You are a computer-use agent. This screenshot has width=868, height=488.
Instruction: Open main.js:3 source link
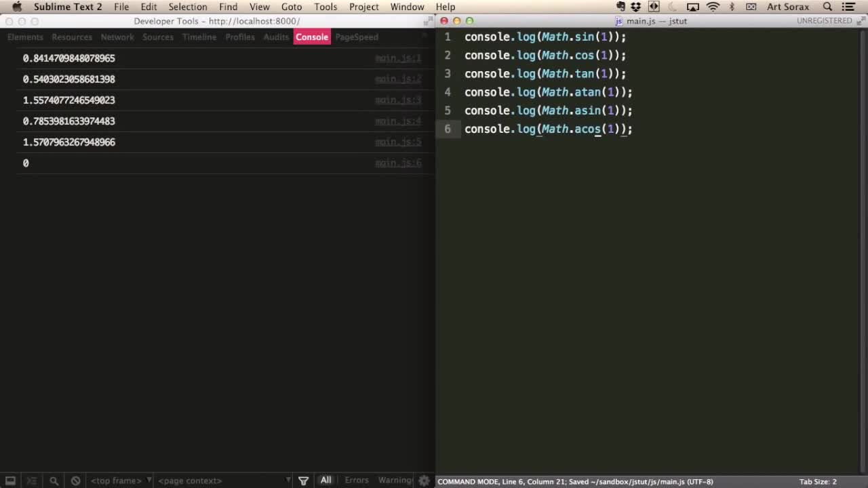(x=398, y=100)
